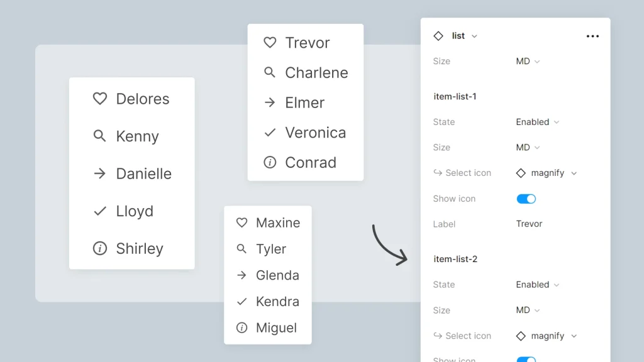Disable the Show icon switch for item-list-2
Viewport: 644px width, 362px height.
click(526, 359)
